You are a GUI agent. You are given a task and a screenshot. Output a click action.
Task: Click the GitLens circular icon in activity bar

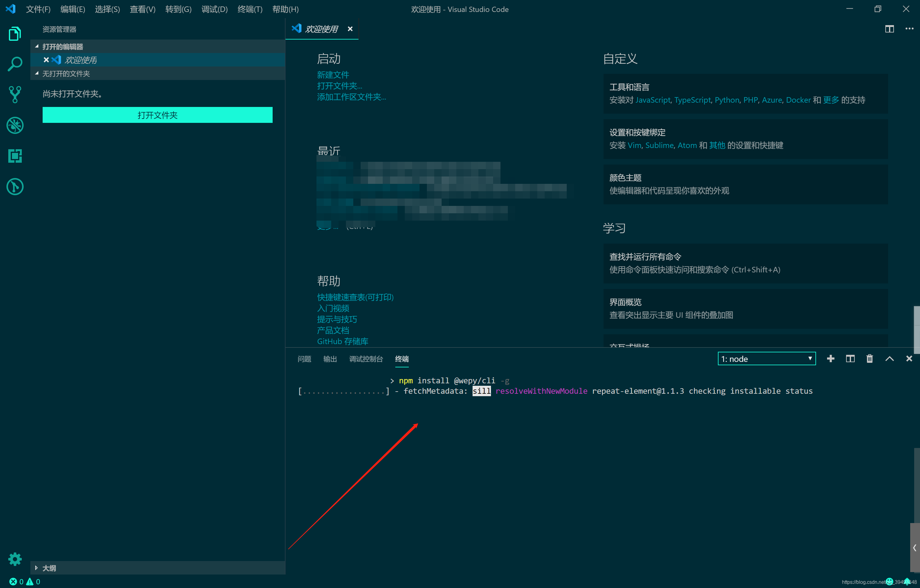[15, 187]
